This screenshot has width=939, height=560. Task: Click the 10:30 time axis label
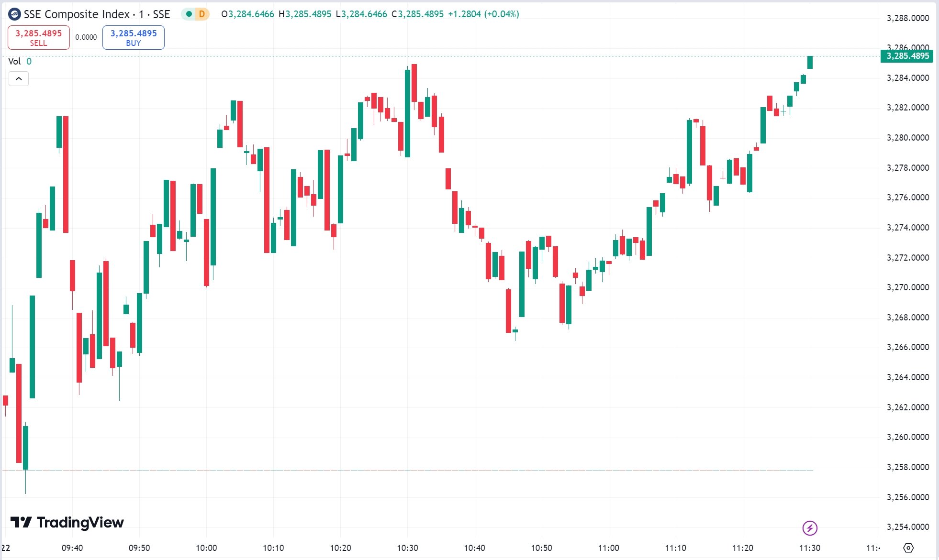coord(407,548)
